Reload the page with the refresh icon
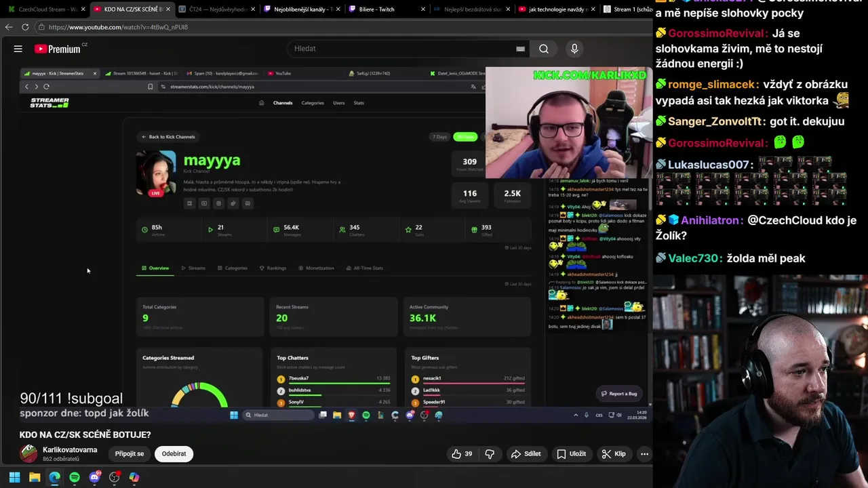Image resolution: width=868 pixels, height=488 pixels. (25, 27)
